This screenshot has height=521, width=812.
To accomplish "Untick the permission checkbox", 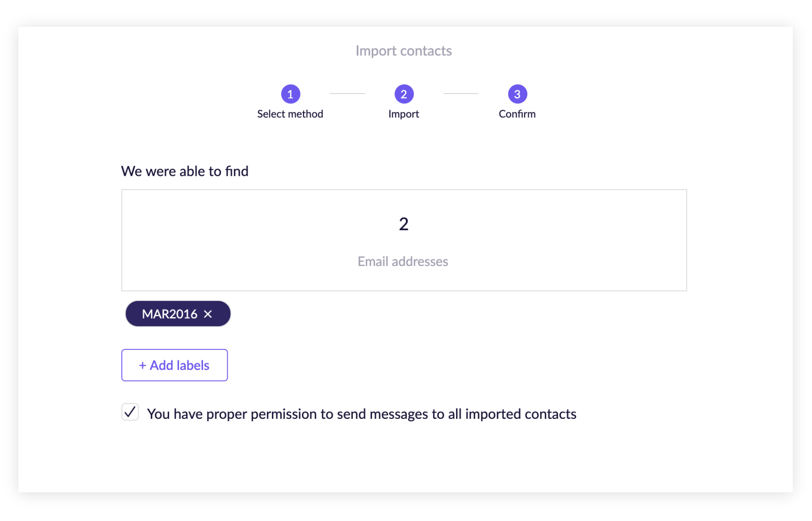I will (130, 412).
